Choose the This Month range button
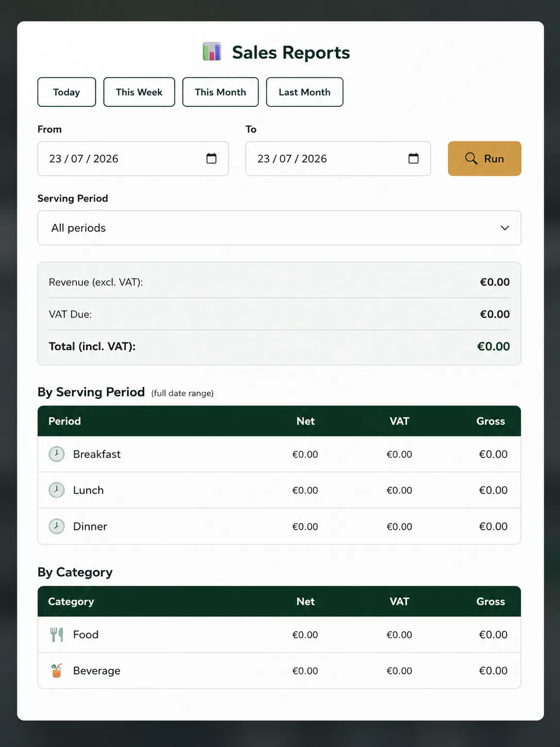Image resolution: width=560 pixels, height=747 pixels. (x=221, y=92)
